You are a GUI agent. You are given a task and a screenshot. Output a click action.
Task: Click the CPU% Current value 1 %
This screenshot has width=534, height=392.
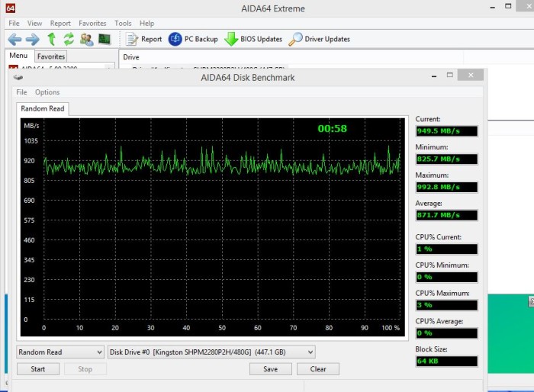pyautogui.click(x=446, y=249)
